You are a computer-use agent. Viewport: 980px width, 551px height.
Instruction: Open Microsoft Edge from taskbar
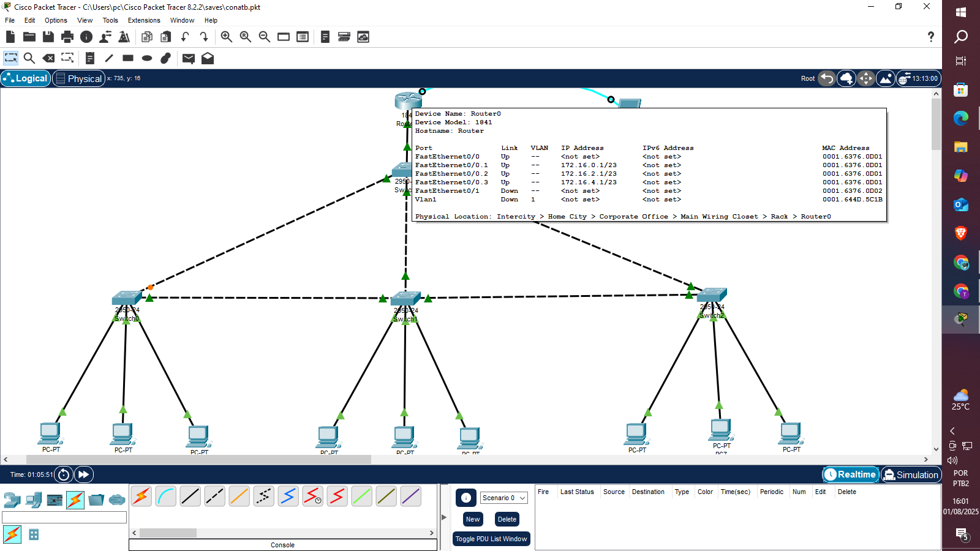coord(960,118)
